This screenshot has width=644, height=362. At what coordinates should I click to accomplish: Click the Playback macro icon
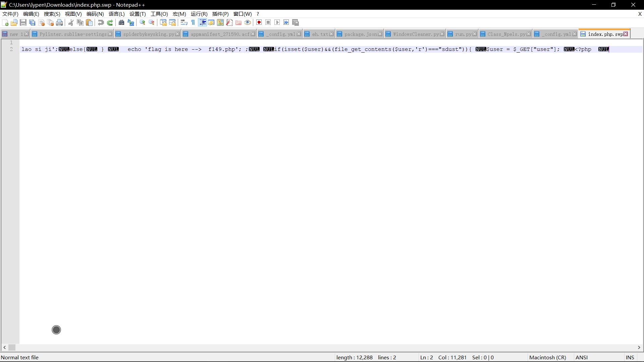pos(277,22)
